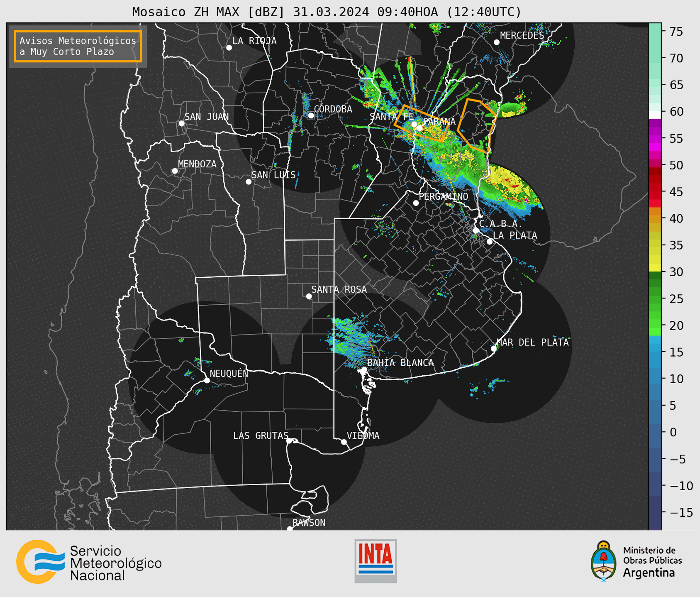This screenshot has height=597, width=700.
Task: Click the SANTA FE city label
Action: click(x=391, y=117)
